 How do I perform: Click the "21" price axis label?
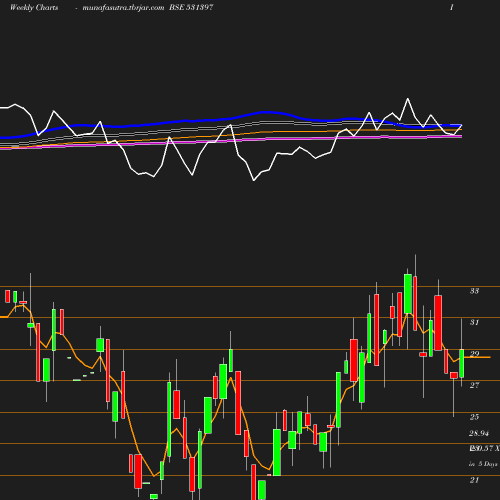coord(474,480)
